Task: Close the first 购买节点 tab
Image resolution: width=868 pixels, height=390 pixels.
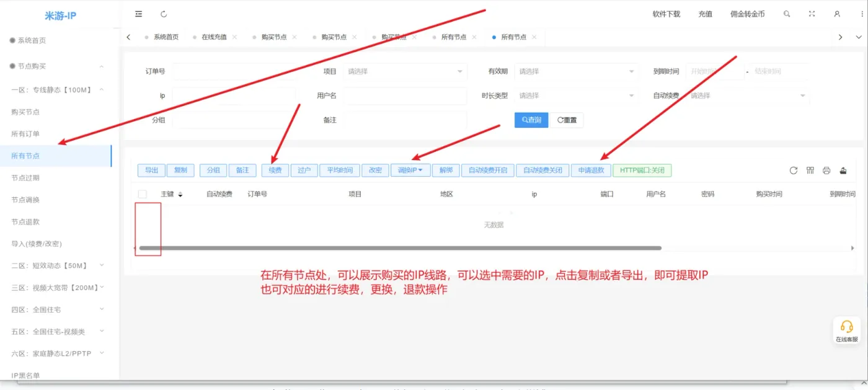Action: [294, 37]
